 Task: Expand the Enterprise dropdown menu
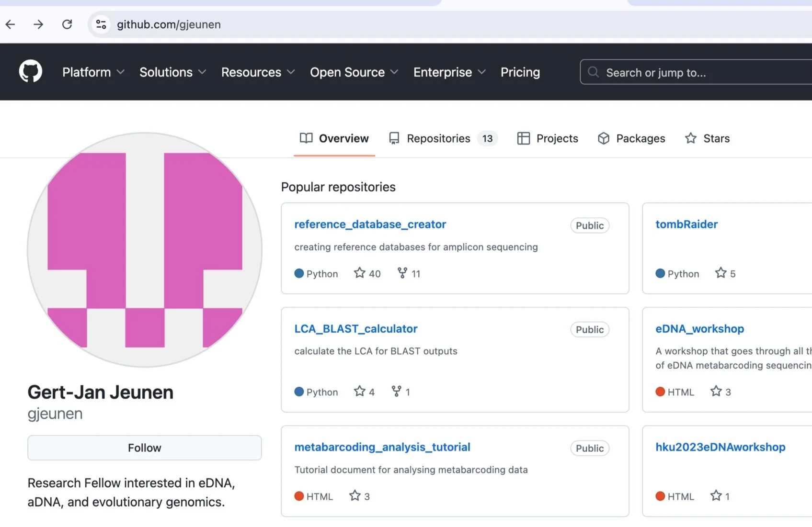[x=450, y=72]
